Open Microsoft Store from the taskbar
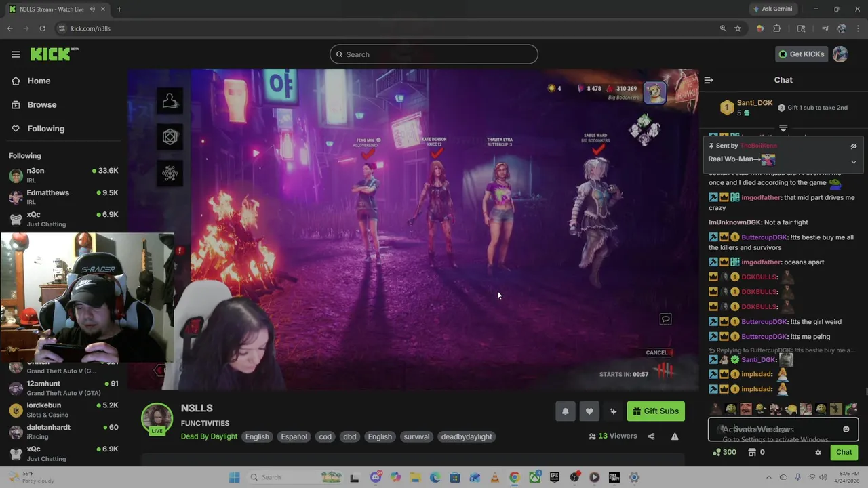This screenshot has width=868, height=488. click(455, 477)
